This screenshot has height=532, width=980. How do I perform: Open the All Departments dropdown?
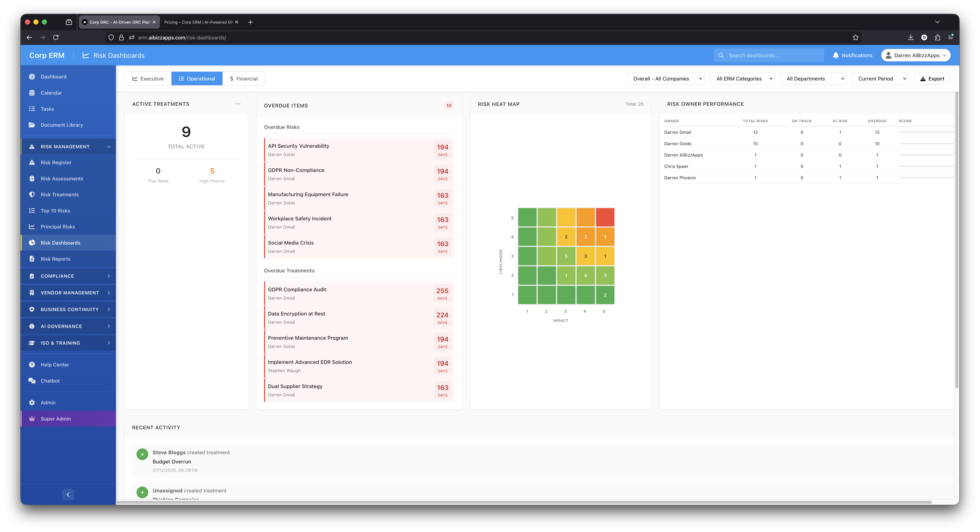click(813, 78)
